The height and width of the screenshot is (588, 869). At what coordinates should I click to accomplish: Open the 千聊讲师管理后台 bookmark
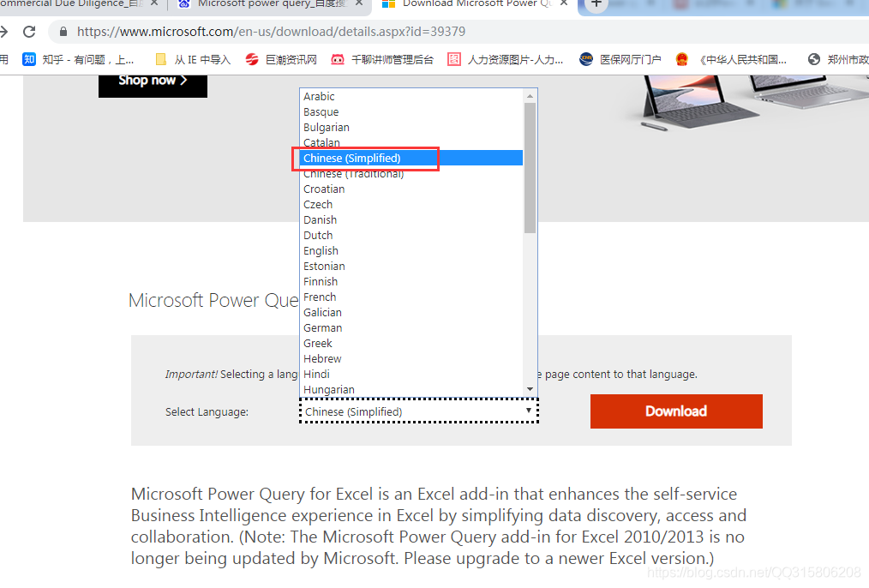382,59
